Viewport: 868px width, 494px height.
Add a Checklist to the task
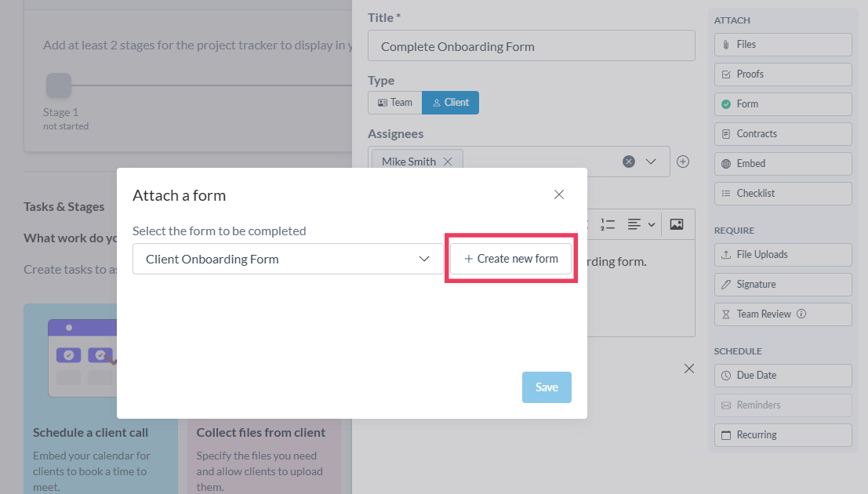(x=783, y=194)
